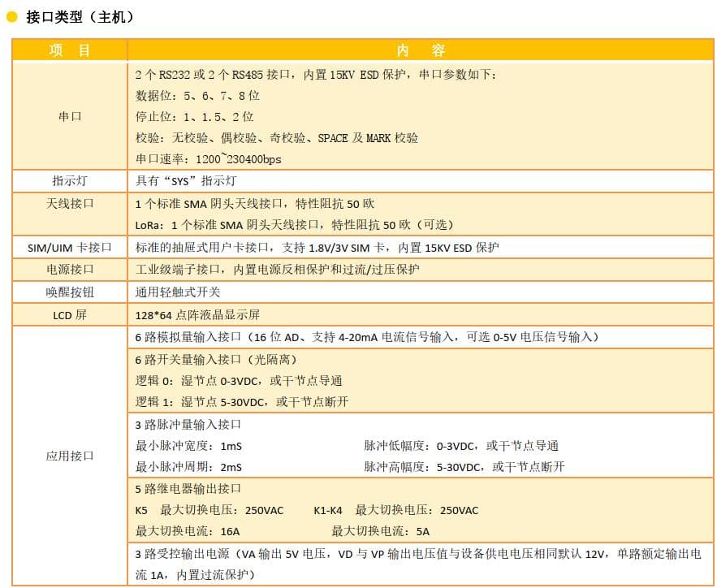The height and width of the screenshot is (588, 717).
Task: Click the yellow bullet beside 接口类型
Action: tap(12, 17)
